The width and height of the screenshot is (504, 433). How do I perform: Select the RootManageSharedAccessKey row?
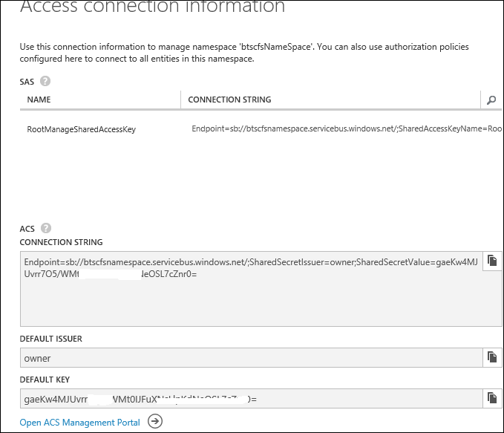coord(261,129)
